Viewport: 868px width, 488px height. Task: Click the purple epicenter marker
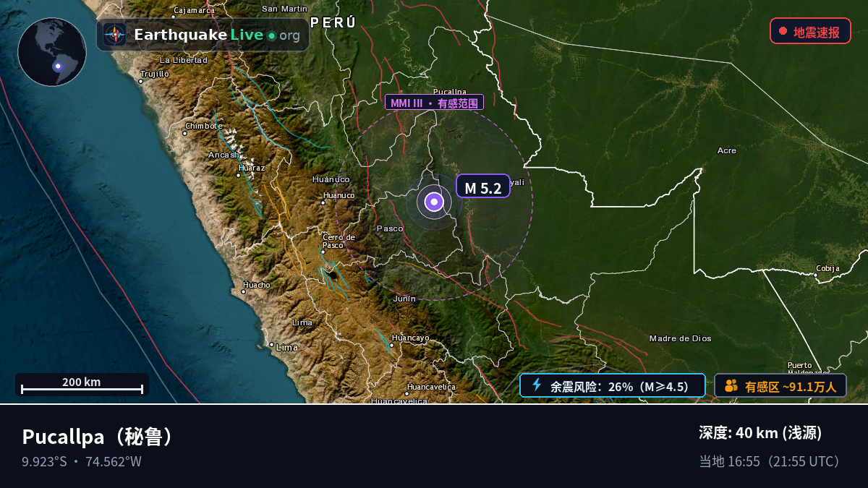(x=434, y=202)
